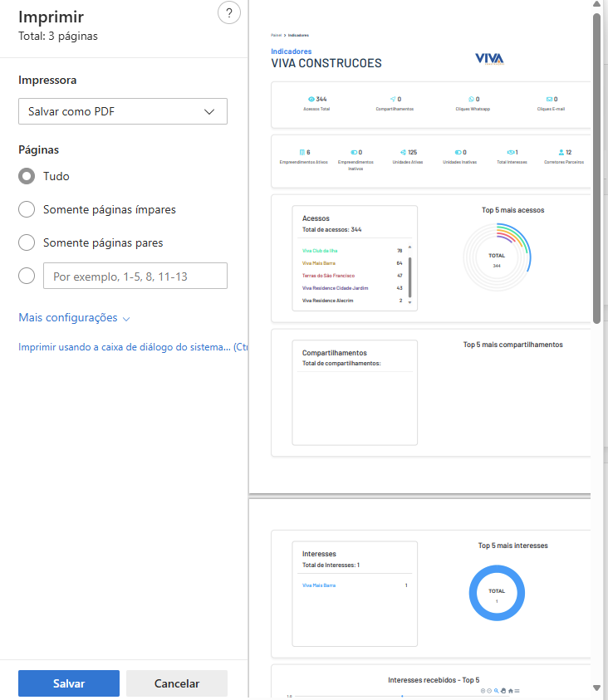Click the Total de acessos: 344 text

331,229
